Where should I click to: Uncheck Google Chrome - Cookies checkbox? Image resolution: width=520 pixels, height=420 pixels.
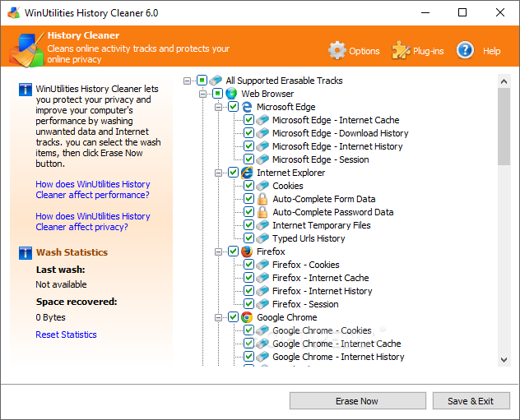coord(248,330)
